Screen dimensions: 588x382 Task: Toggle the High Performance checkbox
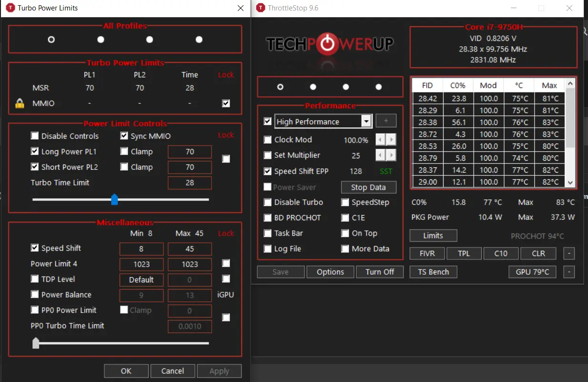(268, 121)
